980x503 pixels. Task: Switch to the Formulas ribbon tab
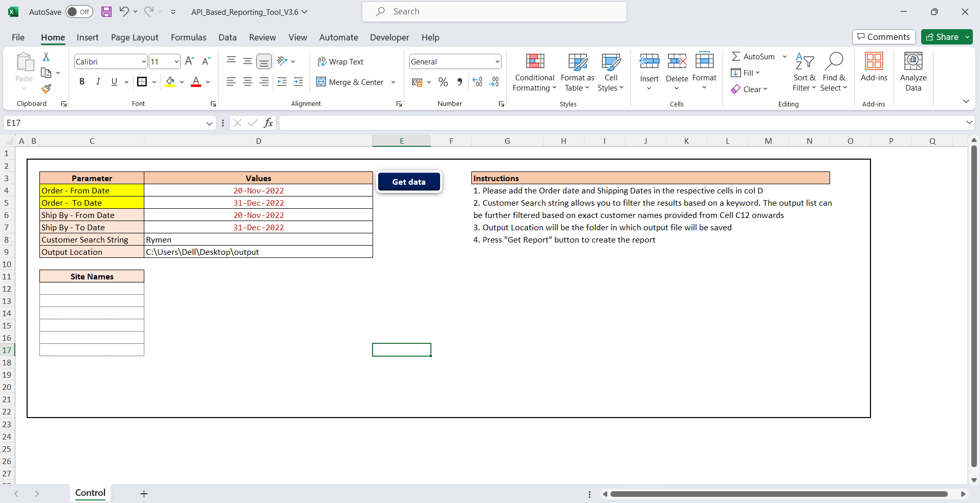(188, 37)
